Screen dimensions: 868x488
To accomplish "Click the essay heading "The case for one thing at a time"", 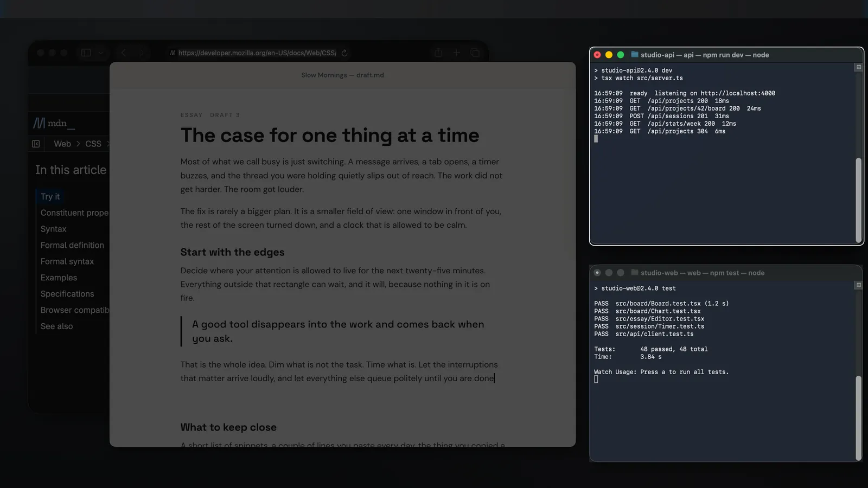I will (x=330, y=136).
